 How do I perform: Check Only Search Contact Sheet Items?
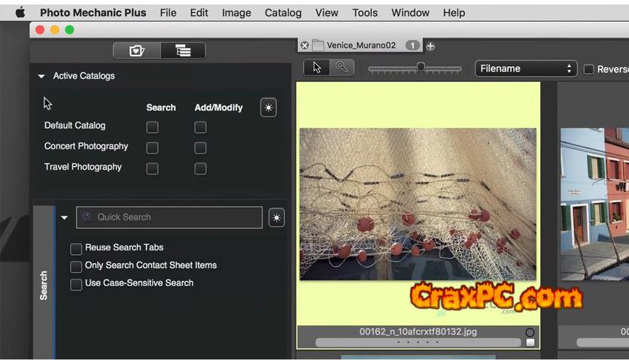click(76, 266)
